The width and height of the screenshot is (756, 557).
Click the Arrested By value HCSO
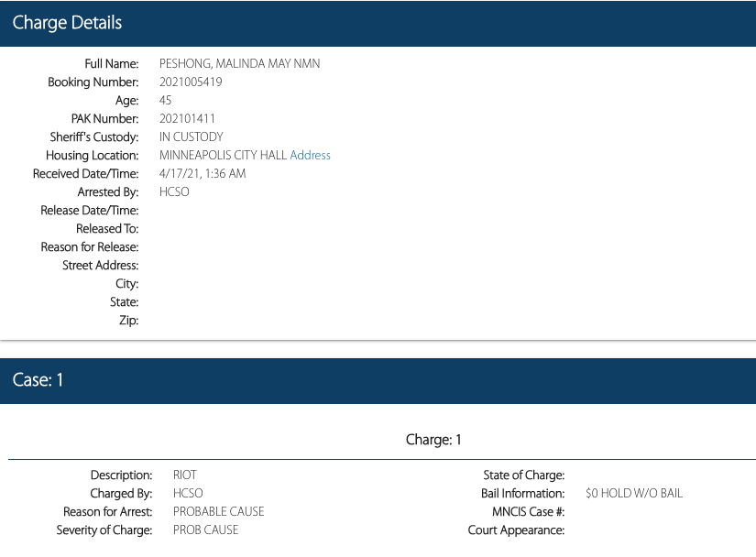point(174,192)
